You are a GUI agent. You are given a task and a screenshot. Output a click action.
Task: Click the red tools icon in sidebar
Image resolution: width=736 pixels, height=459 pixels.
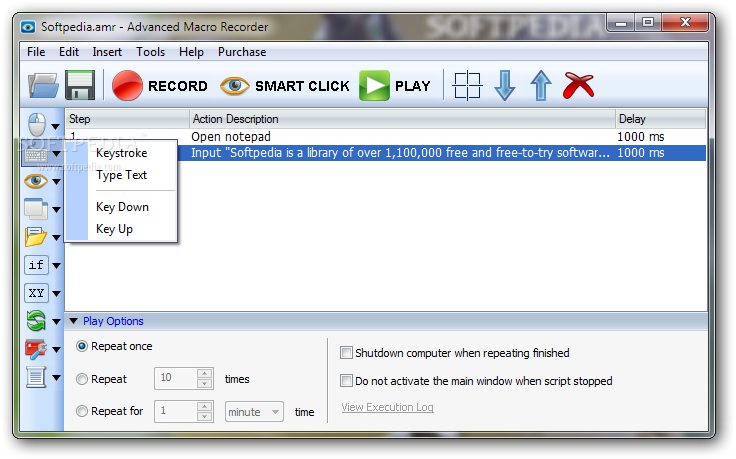click(36, 349)
